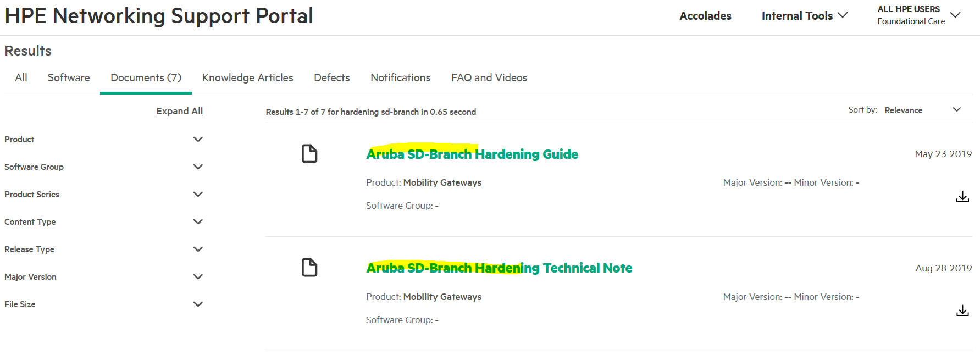980x355 pixels.
Task: Expand the Product Series filter
Action: (x=198, y=195)
